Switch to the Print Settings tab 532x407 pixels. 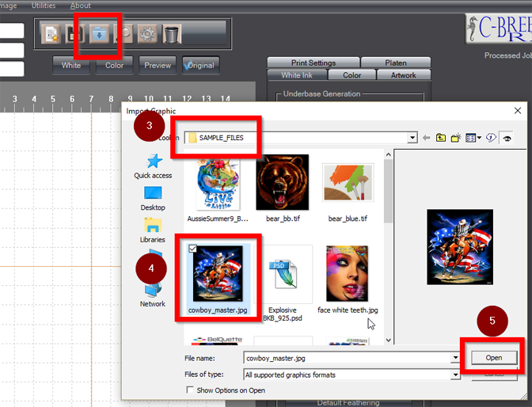(313, 63)
